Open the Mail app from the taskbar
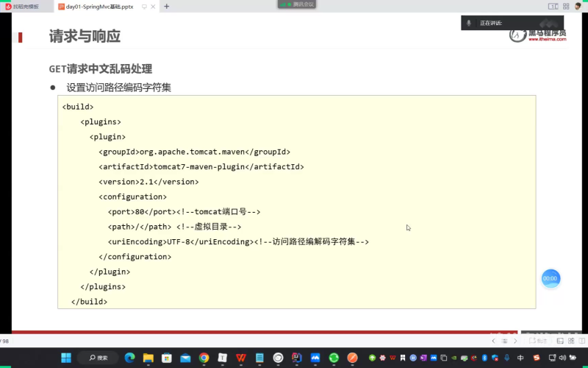 coord(186,358)
